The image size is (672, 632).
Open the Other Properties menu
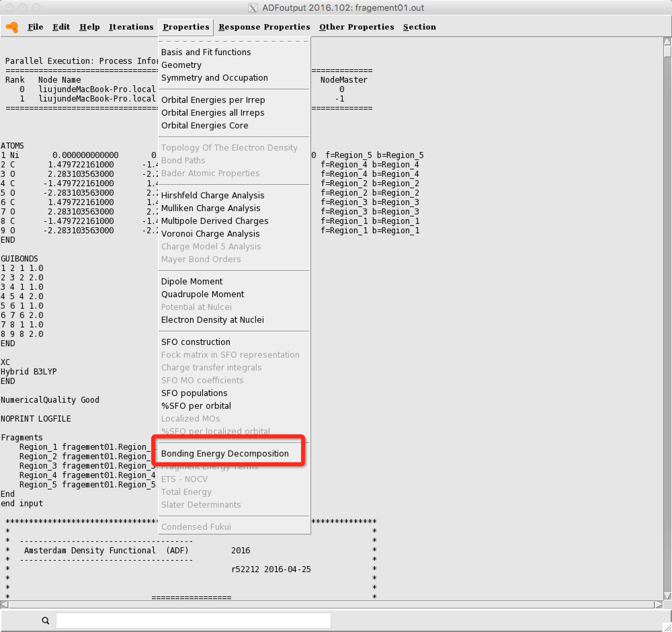pyautogui.click(x=356, y=27)
